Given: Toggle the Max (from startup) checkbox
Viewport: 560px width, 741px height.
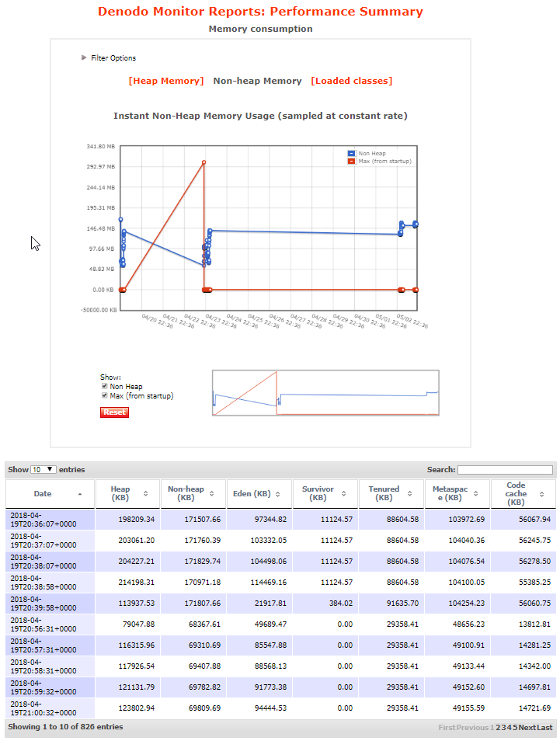Looking at the screenshot, I should pyautogui.click(x=104, y=395).
